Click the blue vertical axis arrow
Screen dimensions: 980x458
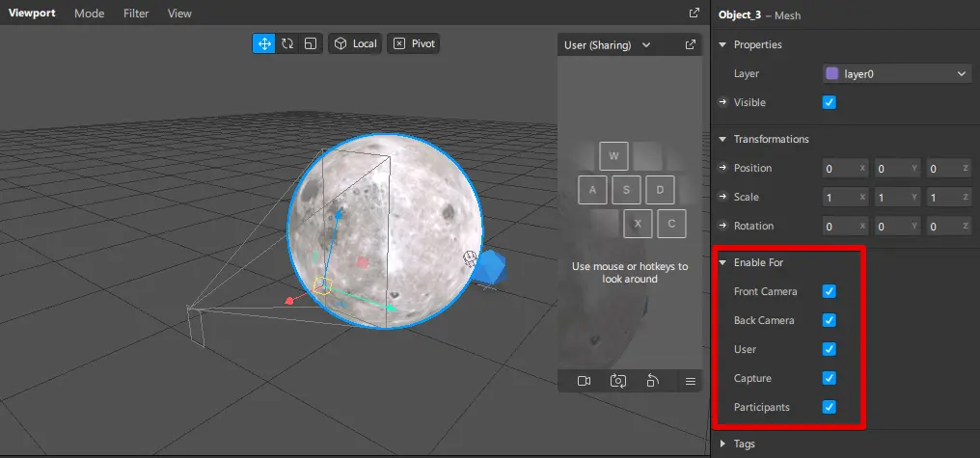click(339, 216)
